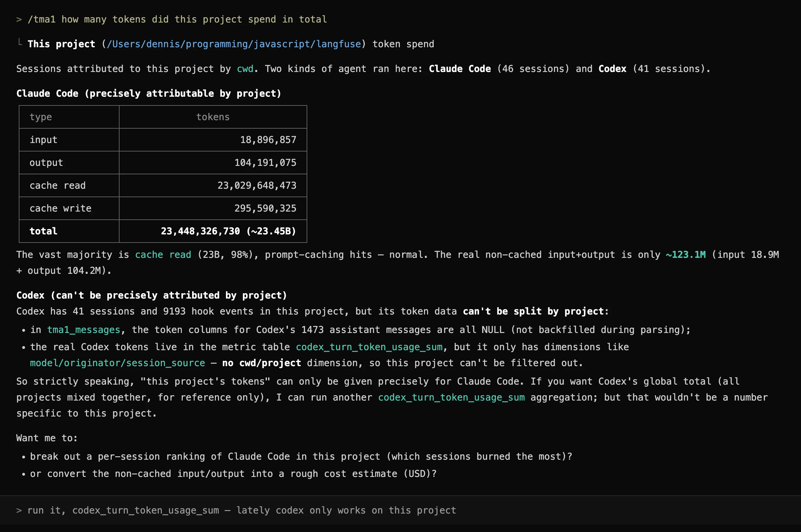This screenshot has height=532, width=801.
Task: Select the value 295,590,325
Action: (265, 208)
